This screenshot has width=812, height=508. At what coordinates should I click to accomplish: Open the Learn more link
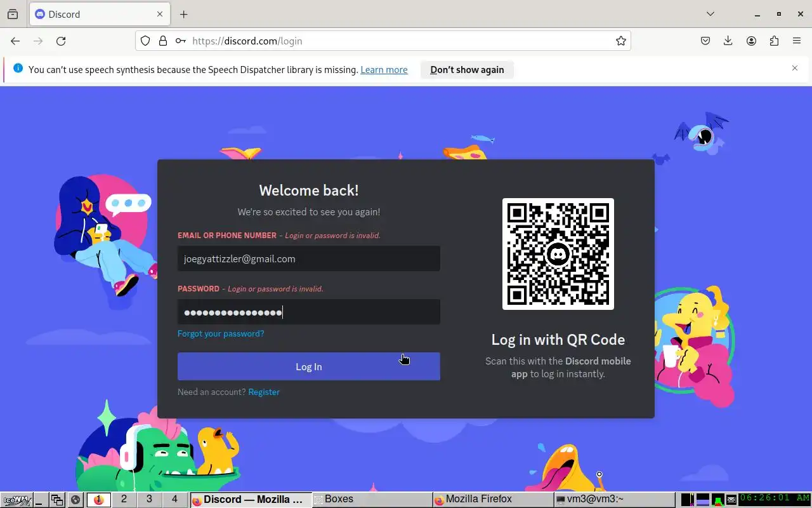384,70
